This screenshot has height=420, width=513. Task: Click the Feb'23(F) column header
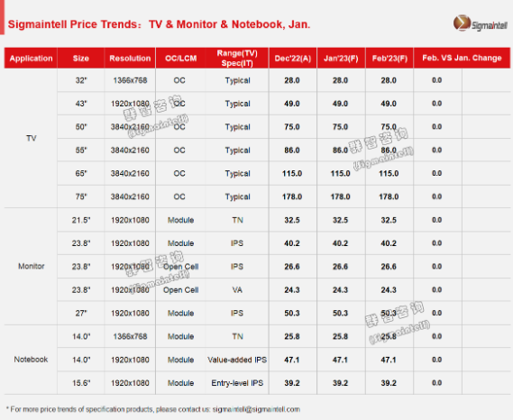pyautogui.click(x=389, y=59)
